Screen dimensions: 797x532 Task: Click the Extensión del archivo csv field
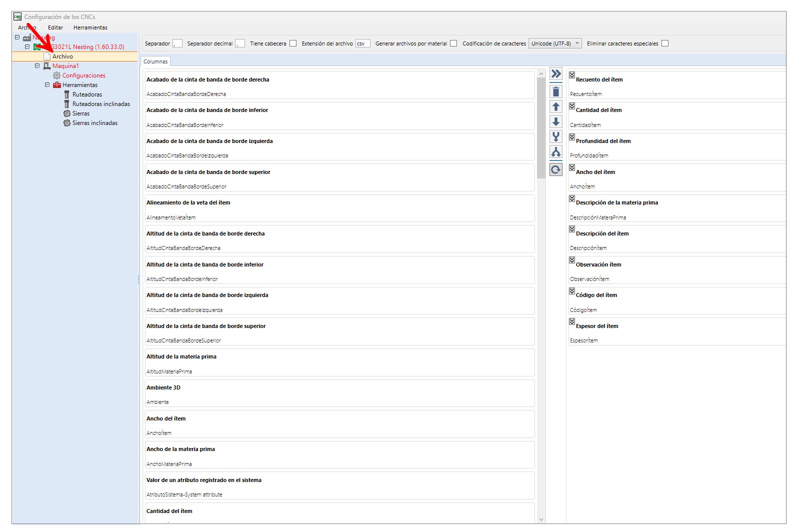363,43
